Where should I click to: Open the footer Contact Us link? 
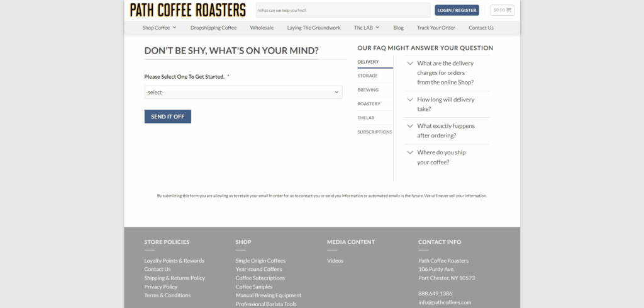[157, 269]
